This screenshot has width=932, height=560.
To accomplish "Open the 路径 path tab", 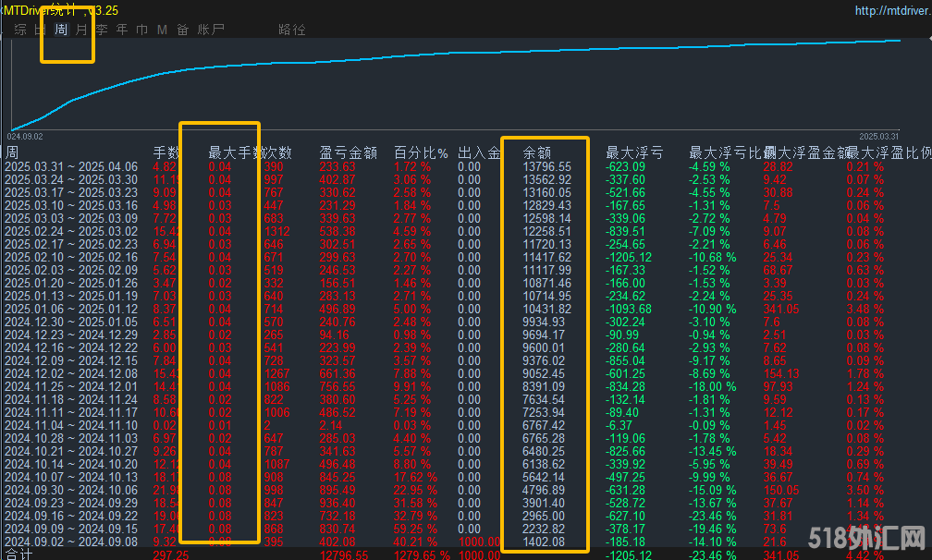I will pos(292,29).
